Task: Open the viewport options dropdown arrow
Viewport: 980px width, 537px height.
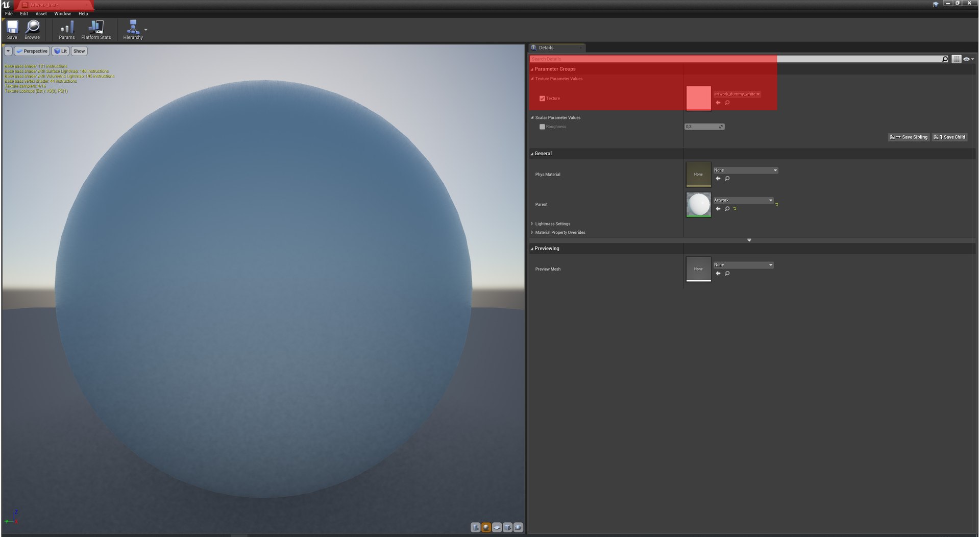Action: 8,51
